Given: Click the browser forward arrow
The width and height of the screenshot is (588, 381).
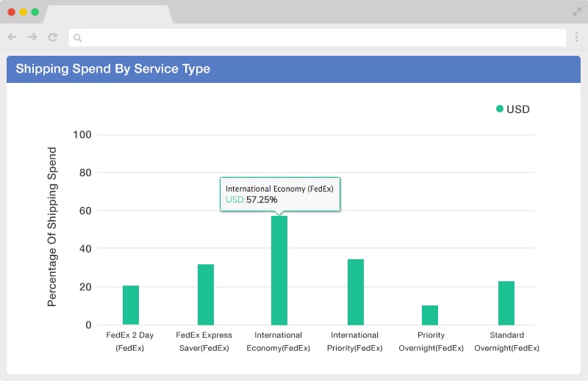Looking at the screenshot, I should [32, 37].
